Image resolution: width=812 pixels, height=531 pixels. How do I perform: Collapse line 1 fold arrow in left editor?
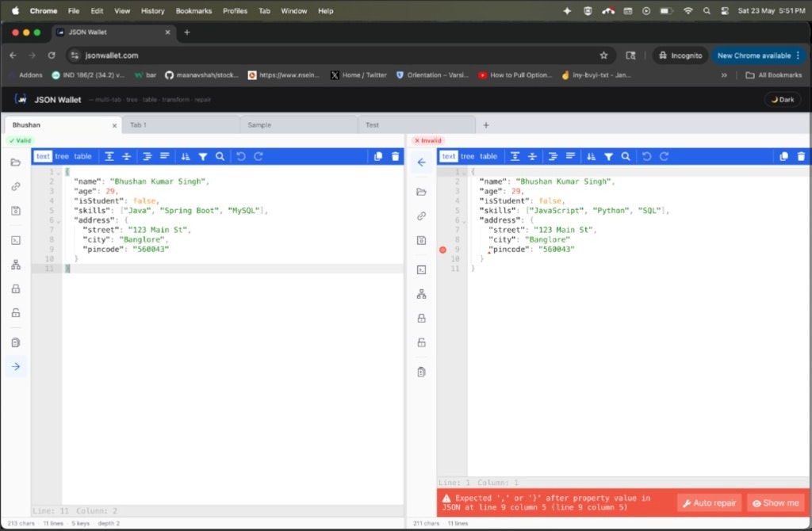58,173
